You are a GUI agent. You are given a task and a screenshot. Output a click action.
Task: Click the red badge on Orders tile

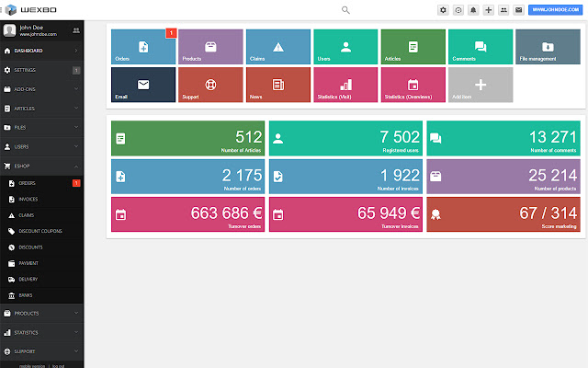point(171,33)
